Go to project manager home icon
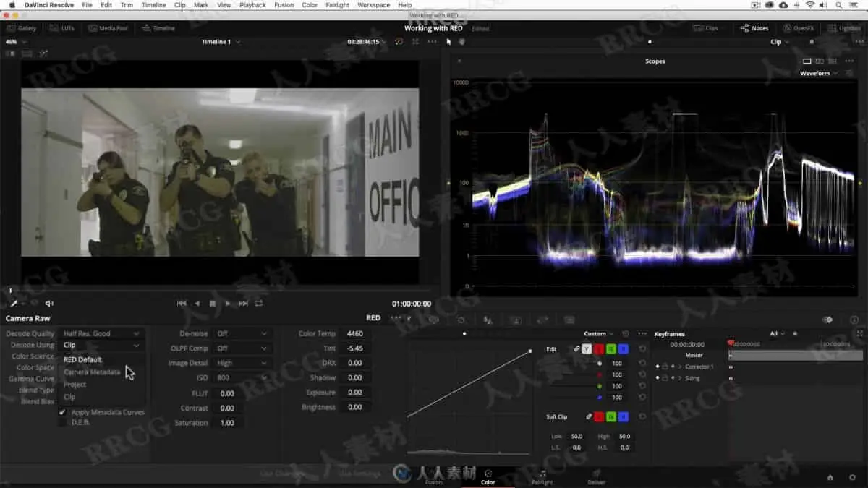868x488 pixels. (830, 477)
